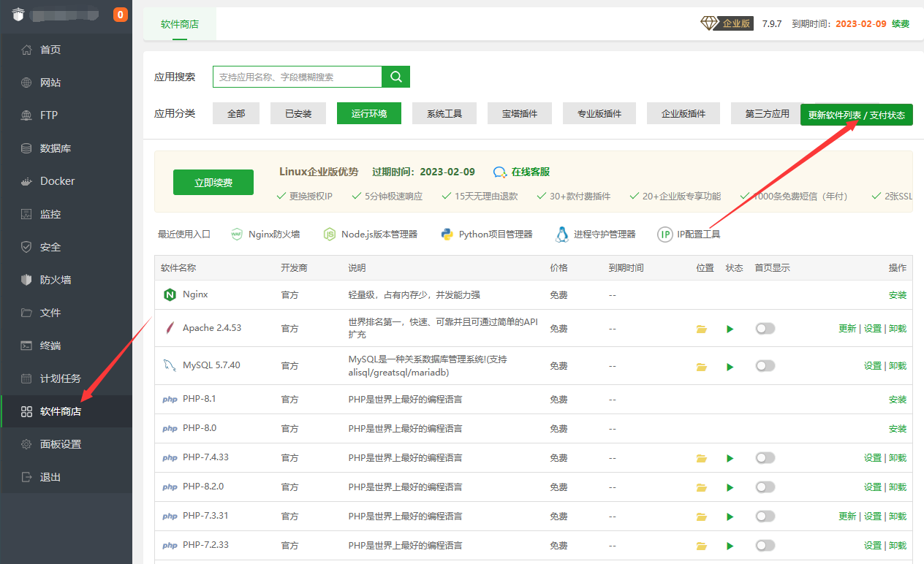The image size is (924, 564).
Task: Open PHP-7.3.31 folder location icon
Action: tap(702, 517)
